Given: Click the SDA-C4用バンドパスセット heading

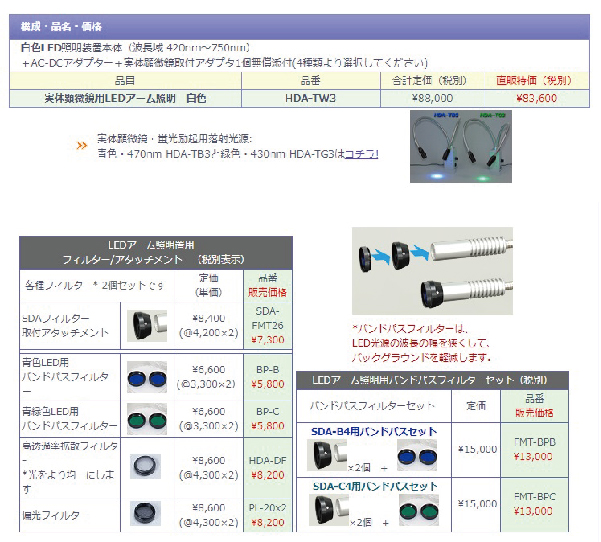Looking at the screenshot, I should 375,486.
